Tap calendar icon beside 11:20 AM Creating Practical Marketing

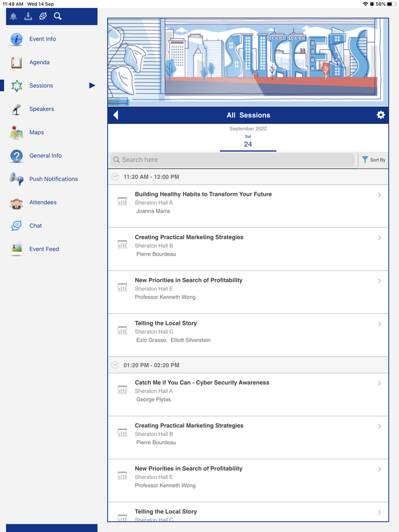(x=122, y=244)
